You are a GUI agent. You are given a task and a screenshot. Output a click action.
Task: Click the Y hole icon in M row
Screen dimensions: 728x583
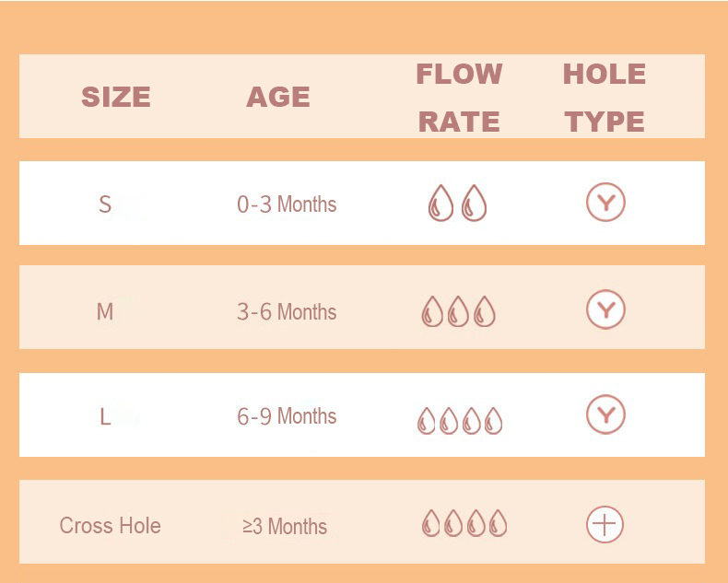point(605,309)
